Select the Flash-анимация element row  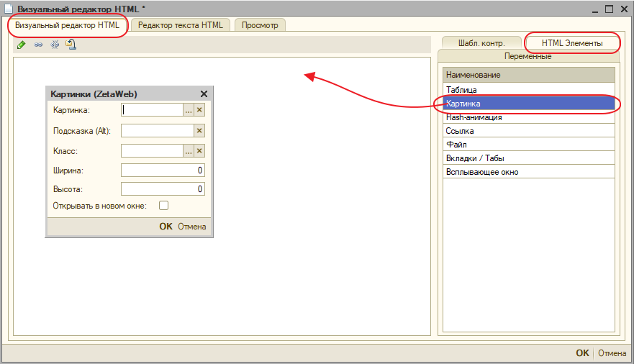[529, 117]
